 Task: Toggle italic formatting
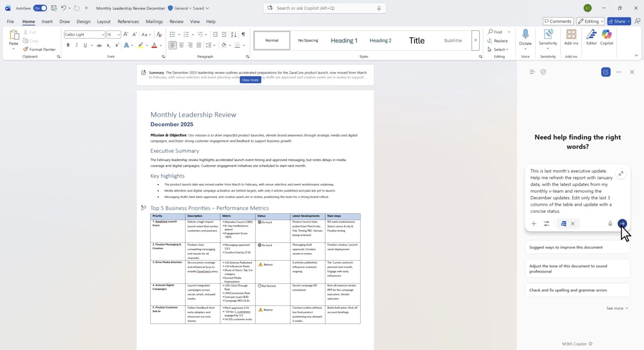(76, 45)
